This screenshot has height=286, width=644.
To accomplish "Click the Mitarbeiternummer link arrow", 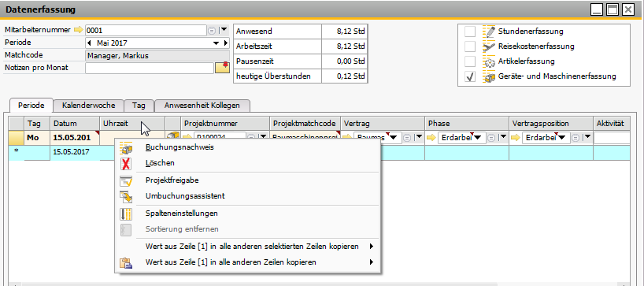I will pos(78,30).
